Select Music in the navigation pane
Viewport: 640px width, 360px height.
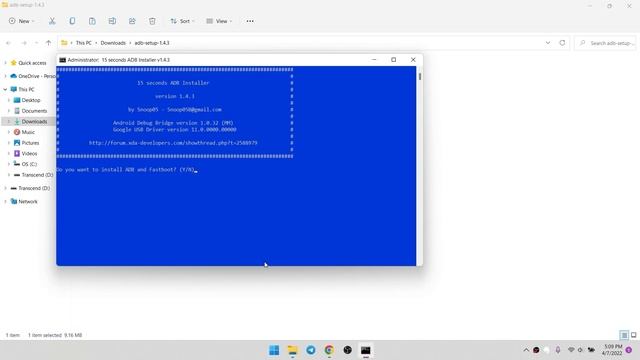click(x=24, y=132)
